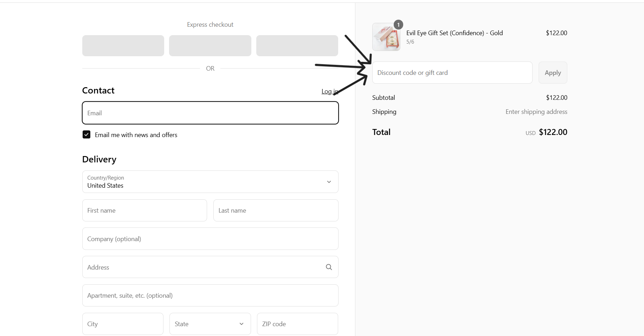Select the City input field
Screen dimensions: 644x336
(123, 324)
